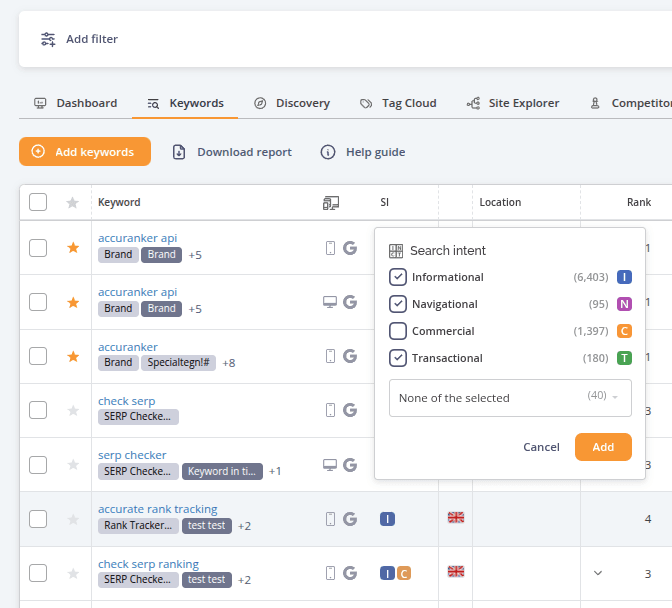Screen dimensions: 672x608
Task: Expand +2 tags on accurate rank tracking row
Action: 244,526
